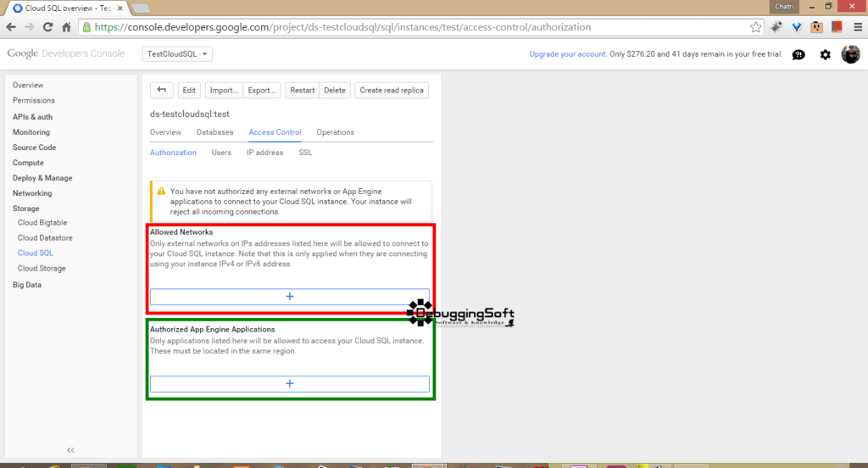The height and width of the screenshot is (468, 868).
Task: Open the browser home page icon
Action: coord(66,27)
